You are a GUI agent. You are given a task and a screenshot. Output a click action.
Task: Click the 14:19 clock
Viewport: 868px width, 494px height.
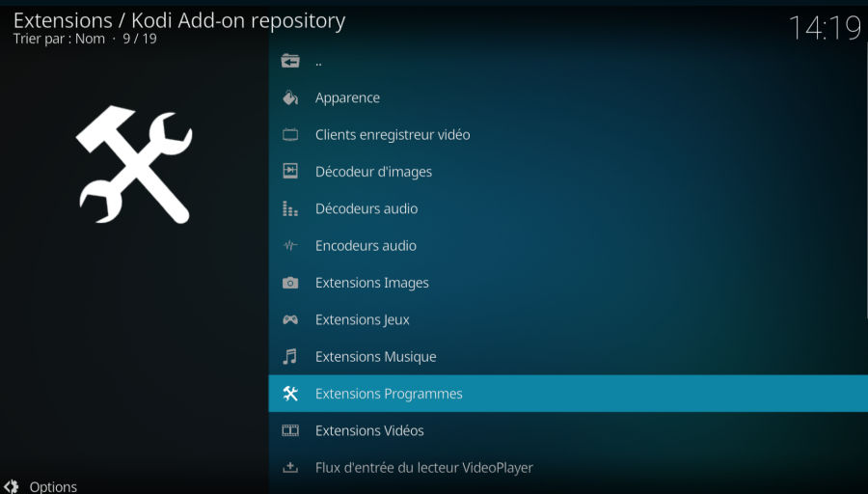pyautogui.click(x=825, y=28)
